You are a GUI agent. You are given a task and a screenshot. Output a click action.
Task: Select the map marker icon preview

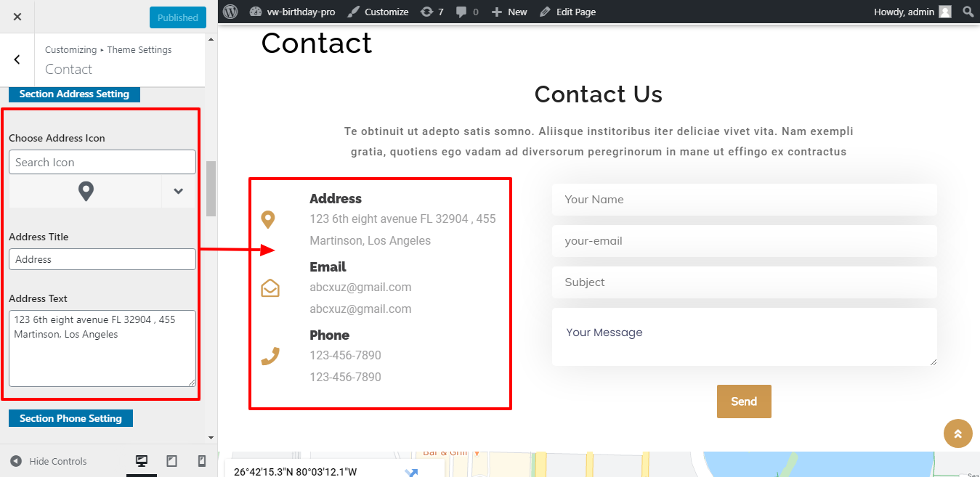point(86,192)
